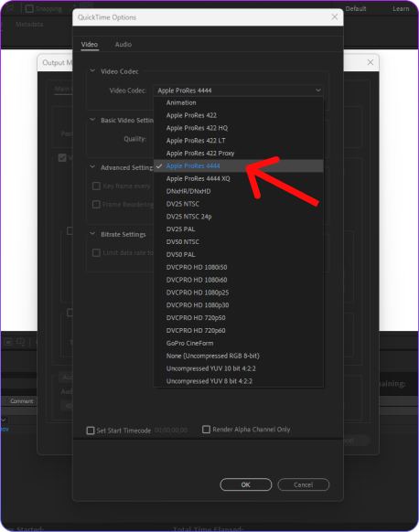
Task: Choose DVCPRO HD 1080i60
Action: click(239, 280)
